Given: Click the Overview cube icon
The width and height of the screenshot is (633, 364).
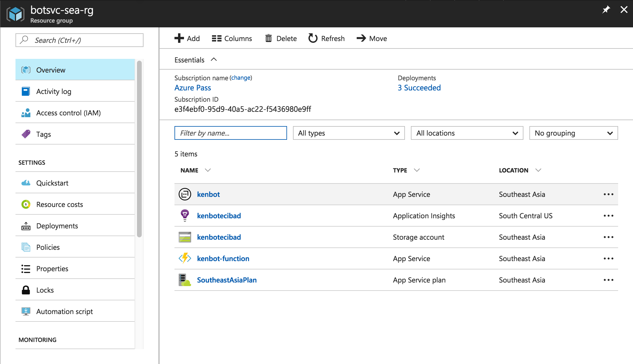Looking at the screenshot, I should pyautogui.click(x=26, y=70).
